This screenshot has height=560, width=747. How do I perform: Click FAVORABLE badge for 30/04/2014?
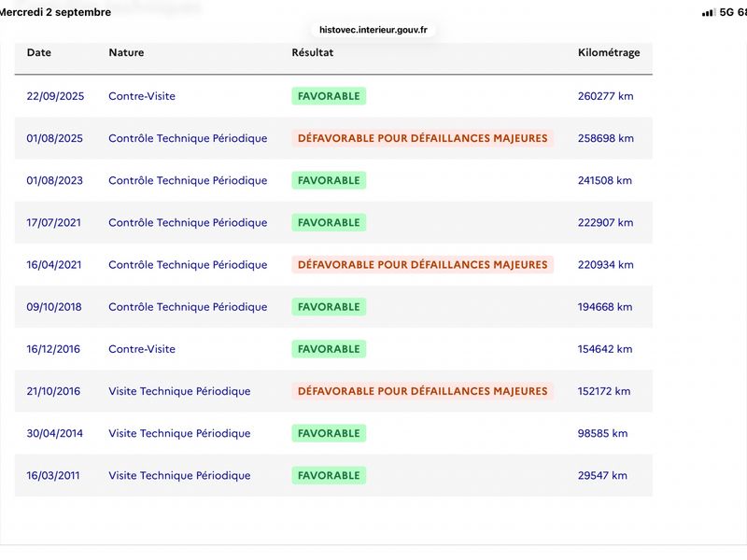point(329,433)
